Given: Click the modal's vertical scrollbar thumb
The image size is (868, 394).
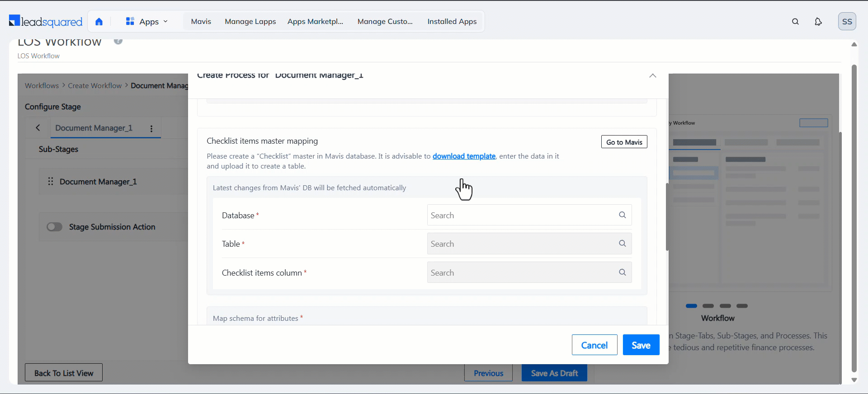Looking at the screenshot, I should tap(667, 217).
